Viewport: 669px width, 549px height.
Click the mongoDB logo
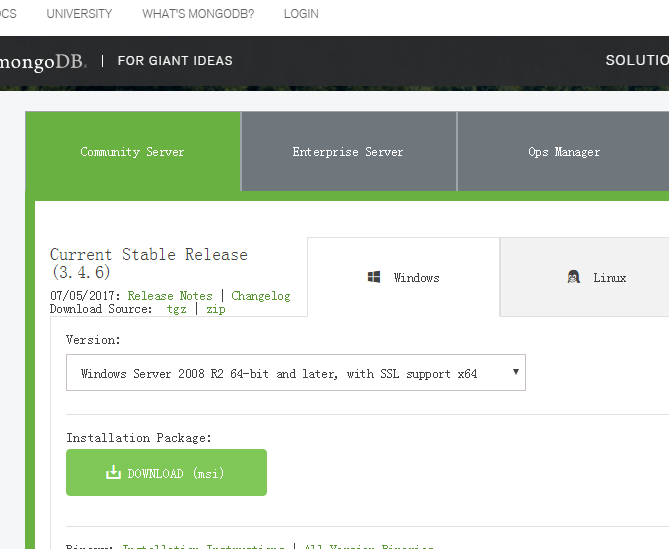click(x=43, y=62)
